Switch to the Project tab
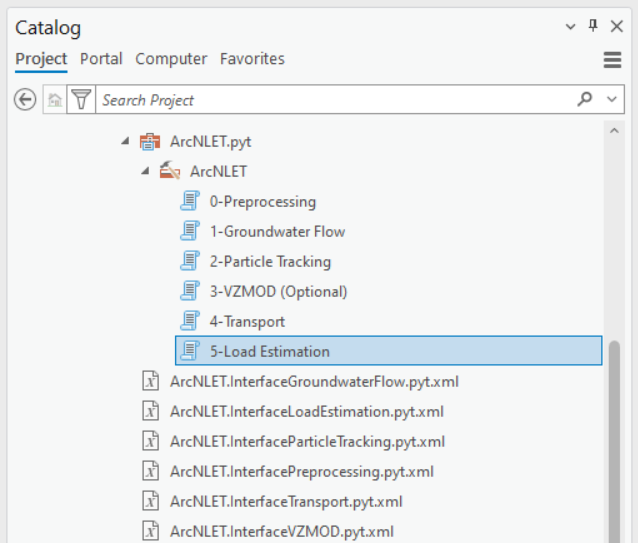The height and width of the screenshot is (543, 638). [41, 59]
